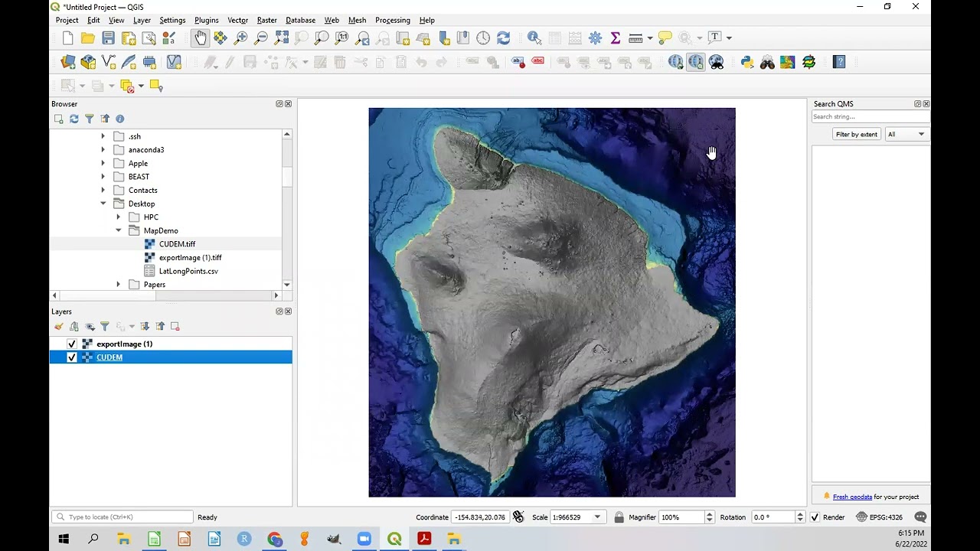The width and height of the screenshot is (980, 551).
Task: Uncheck exportImage (1) layer visibility
Action: [x=72, y=344]
